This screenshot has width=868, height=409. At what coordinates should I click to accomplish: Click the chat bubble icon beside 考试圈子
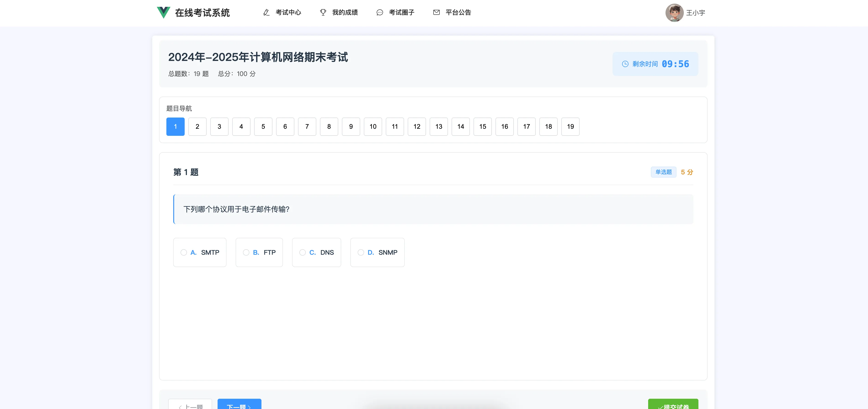[x=379, y=13]
